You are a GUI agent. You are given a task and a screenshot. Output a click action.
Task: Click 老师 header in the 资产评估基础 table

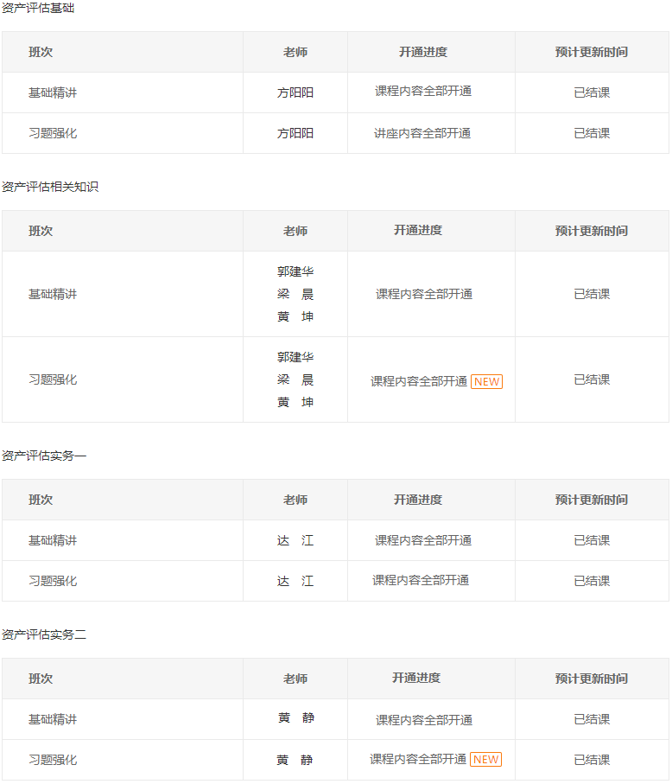pos(295,52)
